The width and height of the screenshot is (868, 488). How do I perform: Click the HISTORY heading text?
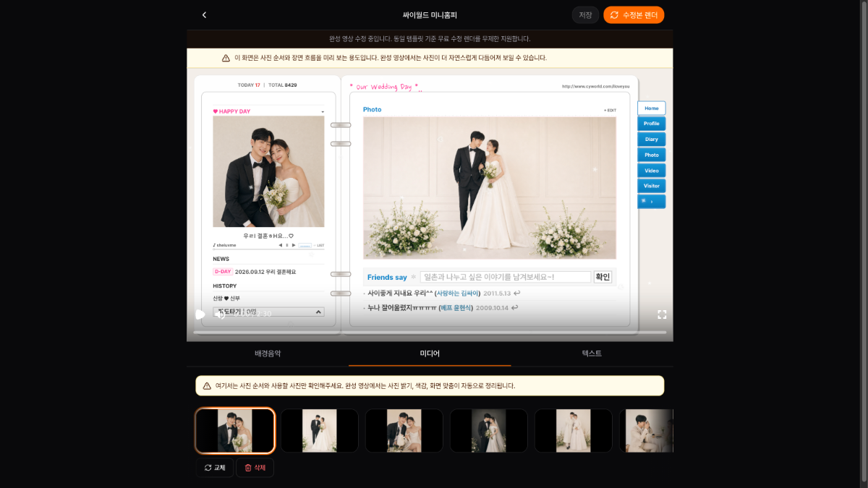click(x=226, y=286)
